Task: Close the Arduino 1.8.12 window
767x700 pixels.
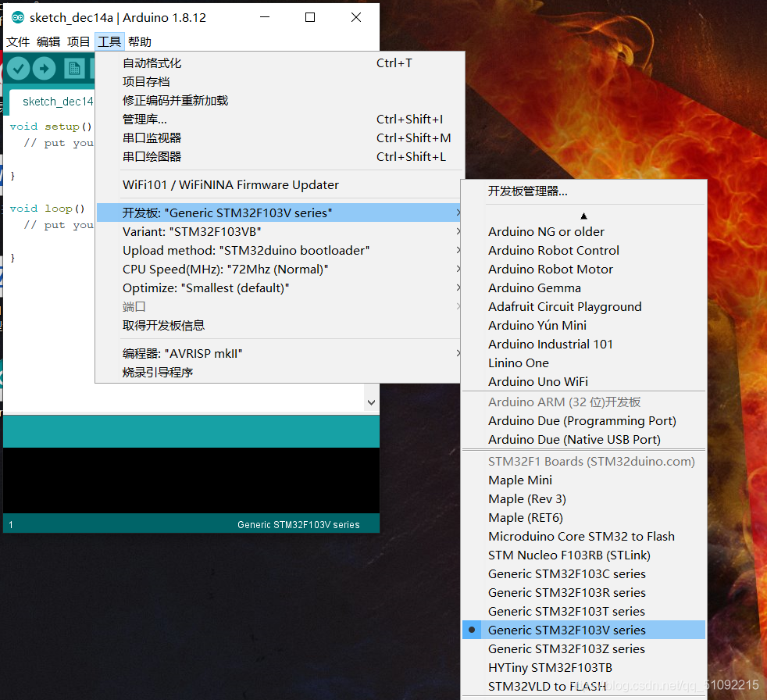Action: (356, 17)
